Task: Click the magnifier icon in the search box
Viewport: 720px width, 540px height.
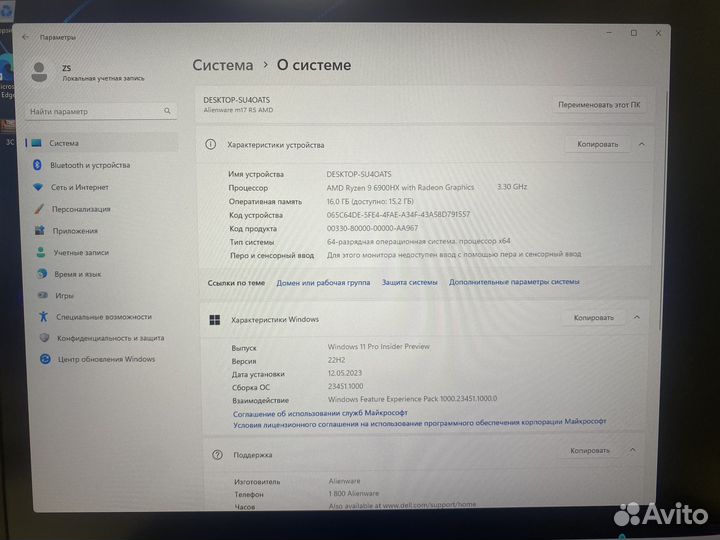Action: click(167, 111)
